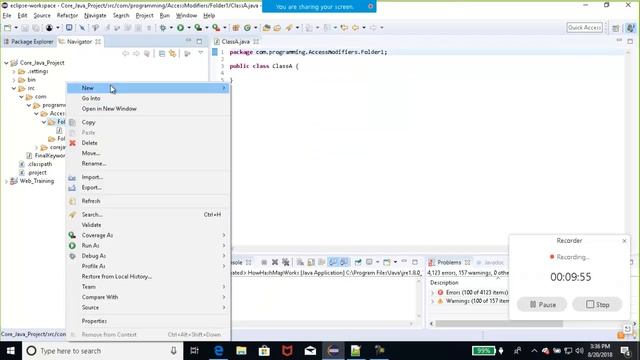Viewport: 640px width, 360px height.
Task: Click the New Java Package toolbar icon
Action: click(236, 28)
